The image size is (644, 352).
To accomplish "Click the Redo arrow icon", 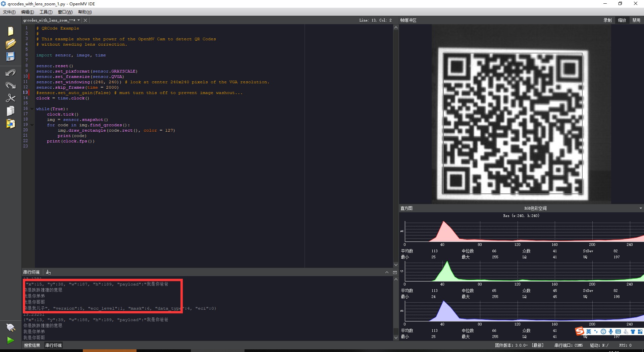I will pyautogui.click(x=11, y=85).
